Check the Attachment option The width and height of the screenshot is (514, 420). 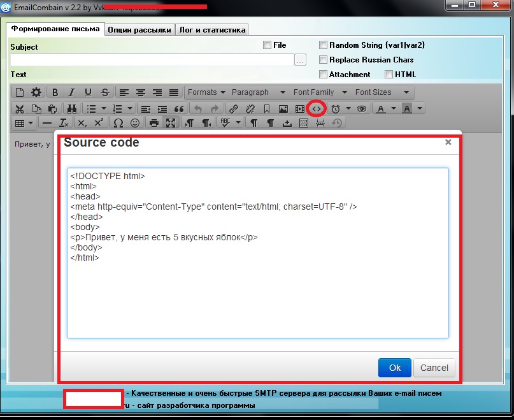(x=323, y=75)
